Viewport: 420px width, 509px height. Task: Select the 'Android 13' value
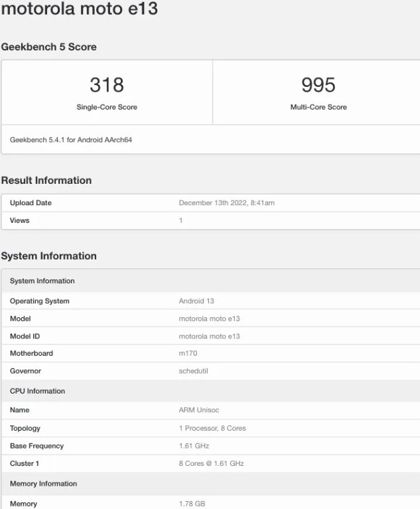click(x=196, y=301)
